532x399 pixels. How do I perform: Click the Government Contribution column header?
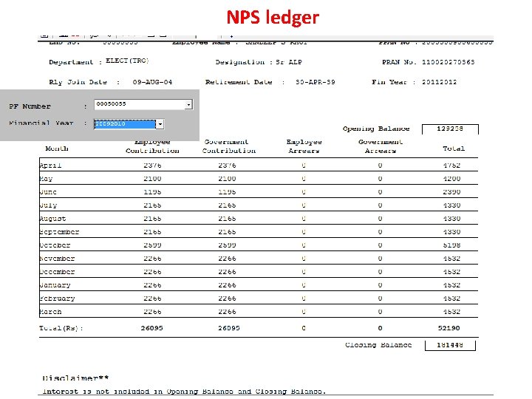pos(228,146)
